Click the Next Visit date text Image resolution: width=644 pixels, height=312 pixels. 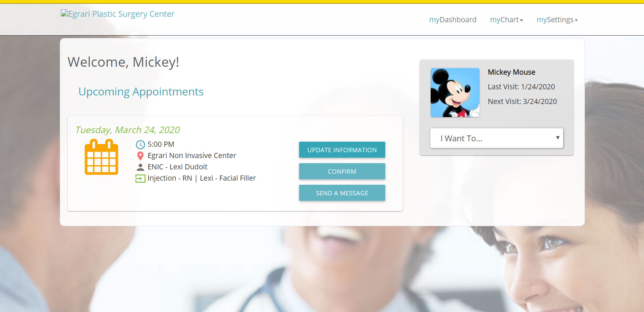[x=522, y=102]
